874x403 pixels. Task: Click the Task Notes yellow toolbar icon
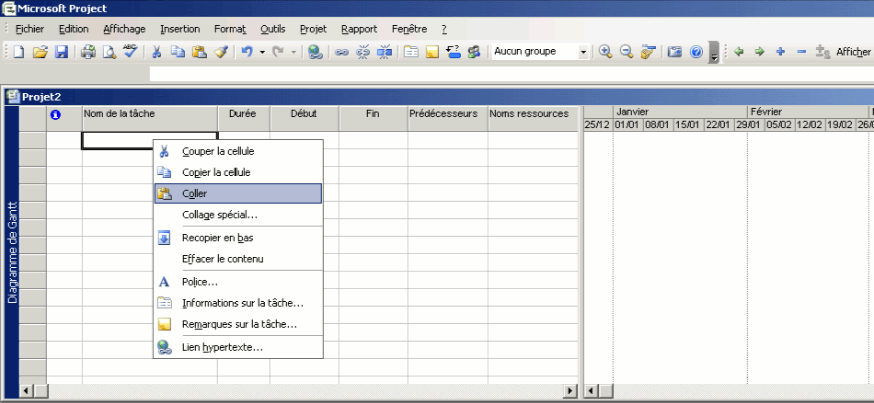(432, 52)
